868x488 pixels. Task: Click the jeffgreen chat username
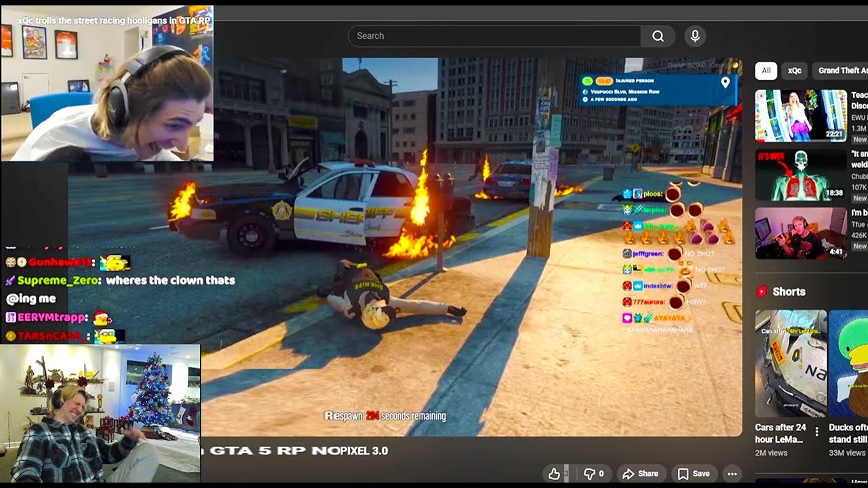(x=648, y=253)
